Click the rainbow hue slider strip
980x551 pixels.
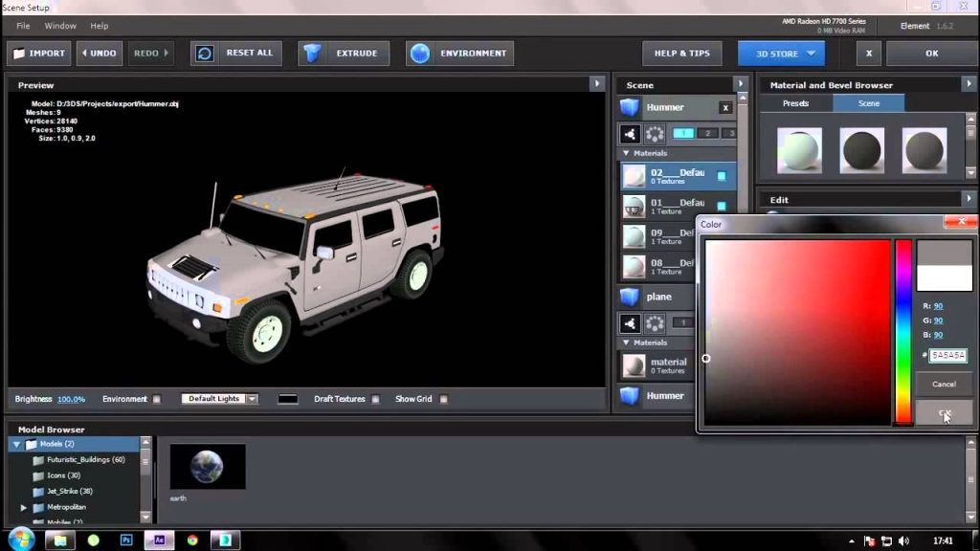click(903, 332)
